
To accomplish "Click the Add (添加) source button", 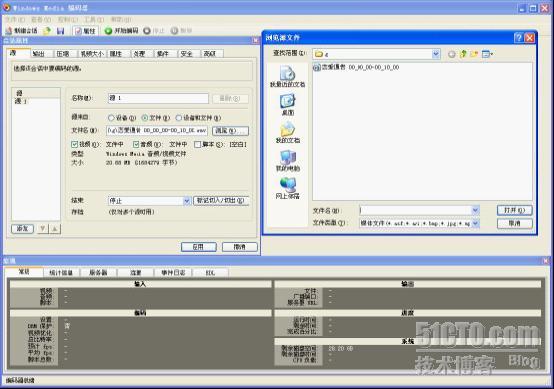I will click(22, 229).
